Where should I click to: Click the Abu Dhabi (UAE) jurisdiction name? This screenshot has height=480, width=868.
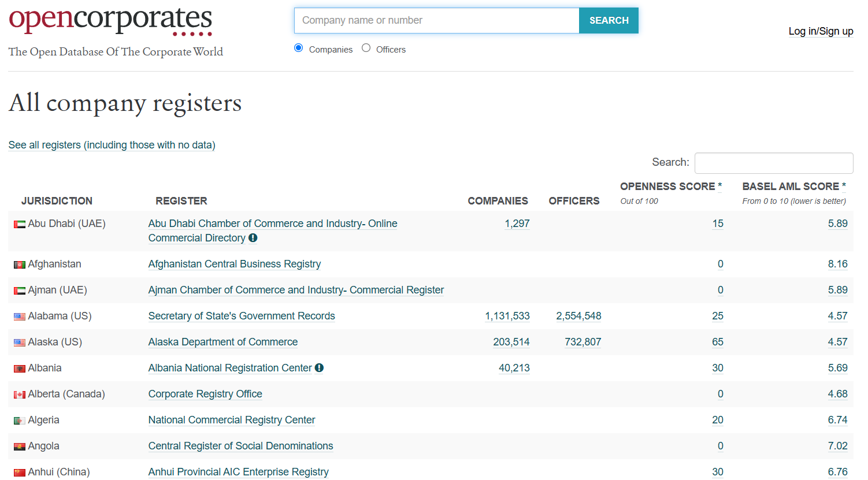click(x=67, y=224)
